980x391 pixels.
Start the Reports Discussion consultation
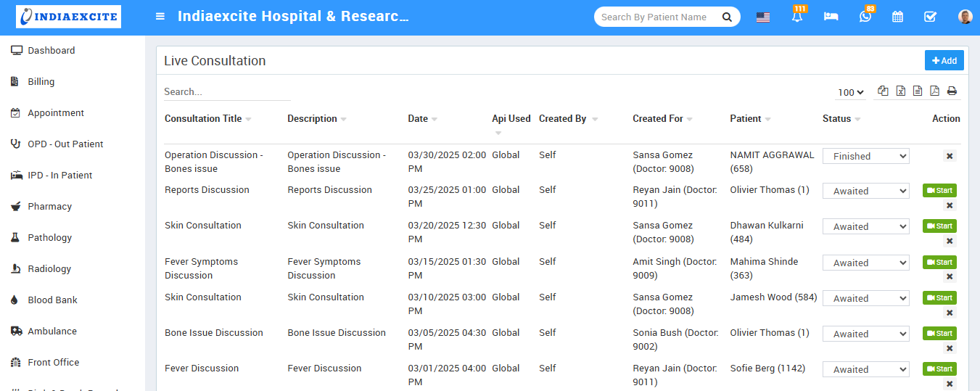click(939, 191)
